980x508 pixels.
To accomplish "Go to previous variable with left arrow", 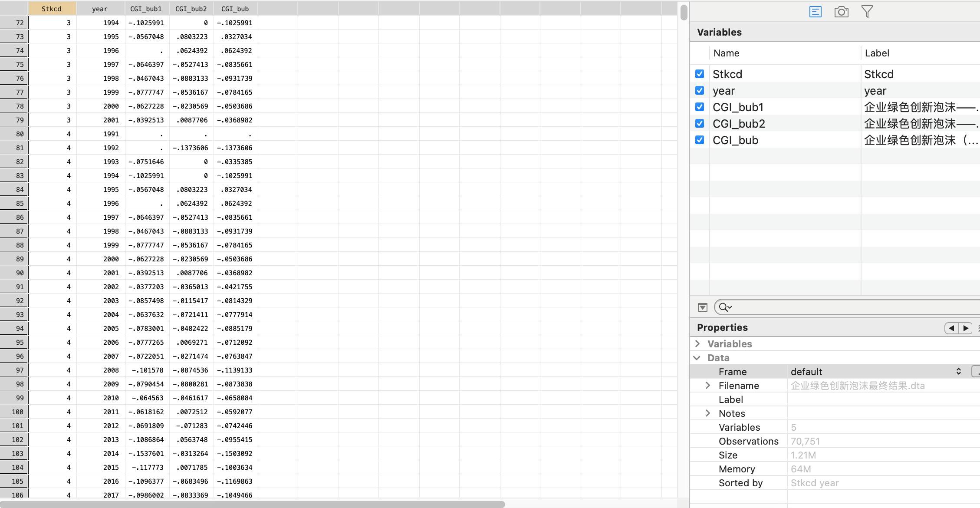I will [951, 328].
